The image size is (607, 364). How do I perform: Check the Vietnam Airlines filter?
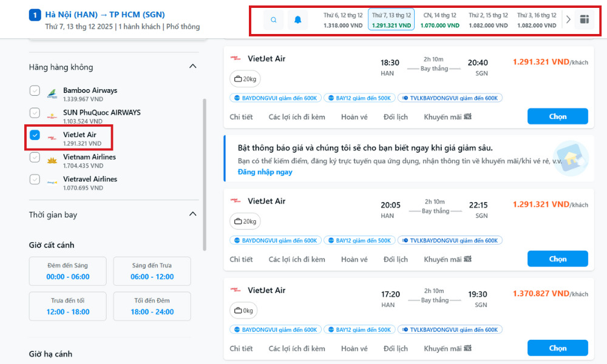tap(35, 157)
